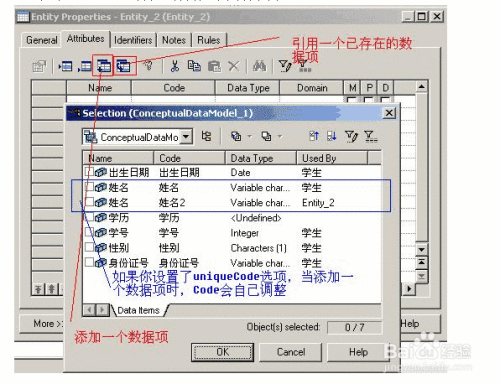Click page-up button on Entity Properties scrollbar
The height and width of the screenshot is (384, 500).
pos(421,262)
